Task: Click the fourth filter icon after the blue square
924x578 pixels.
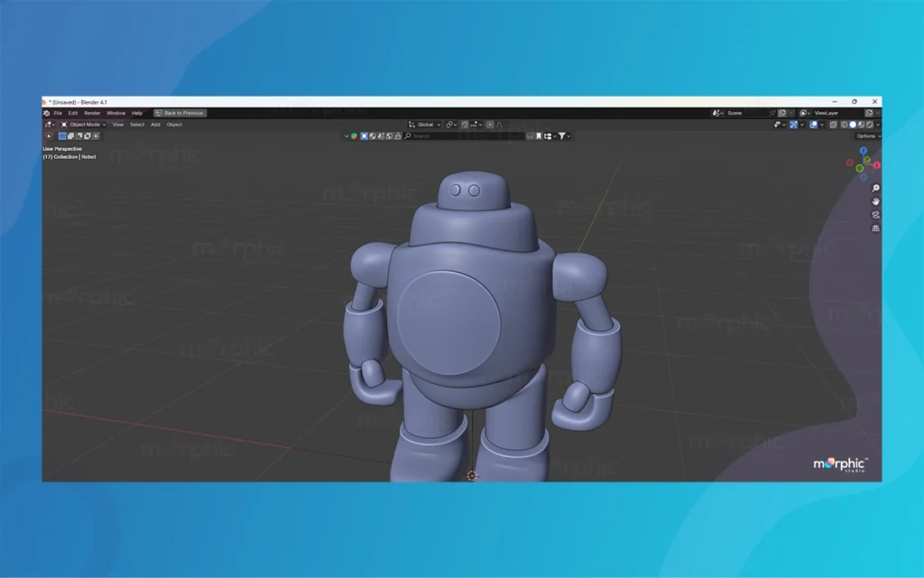Action: tap(390, 136)
